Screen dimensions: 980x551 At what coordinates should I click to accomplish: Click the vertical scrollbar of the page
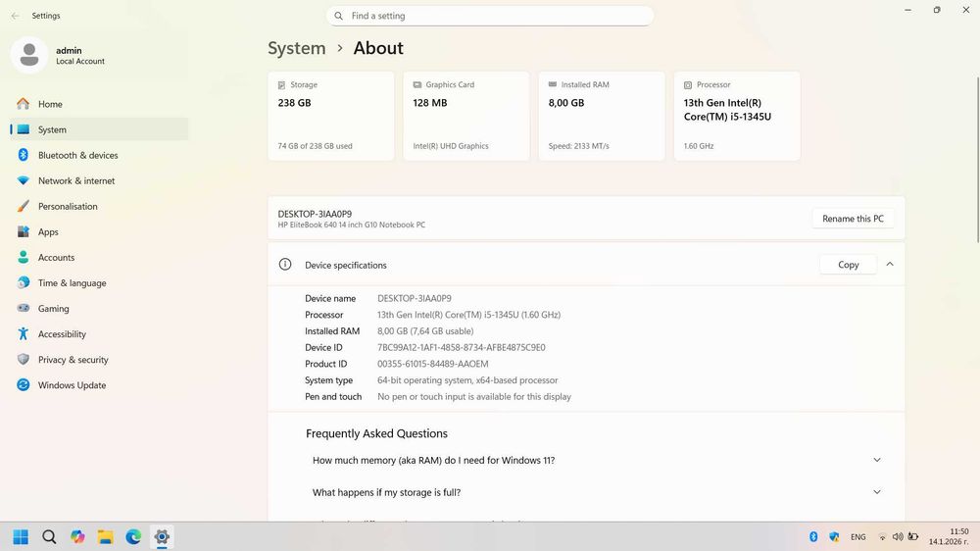pyautogui.click(x=977, y=160)
